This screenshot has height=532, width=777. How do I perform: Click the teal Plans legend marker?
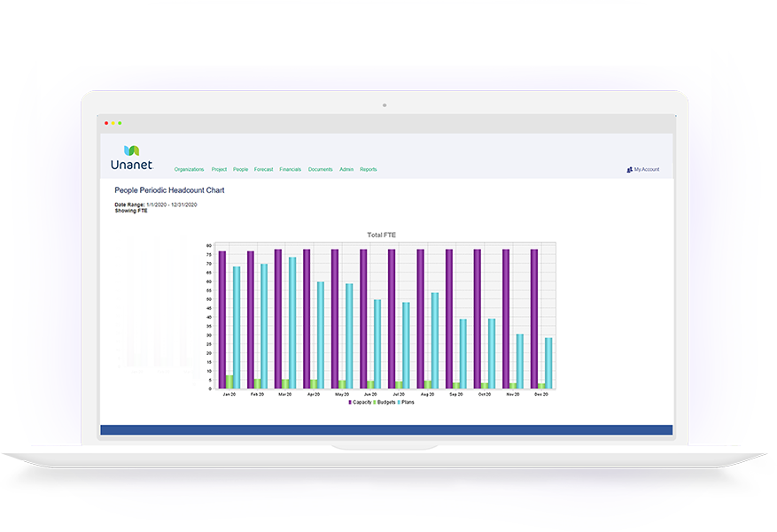point(398,401)
